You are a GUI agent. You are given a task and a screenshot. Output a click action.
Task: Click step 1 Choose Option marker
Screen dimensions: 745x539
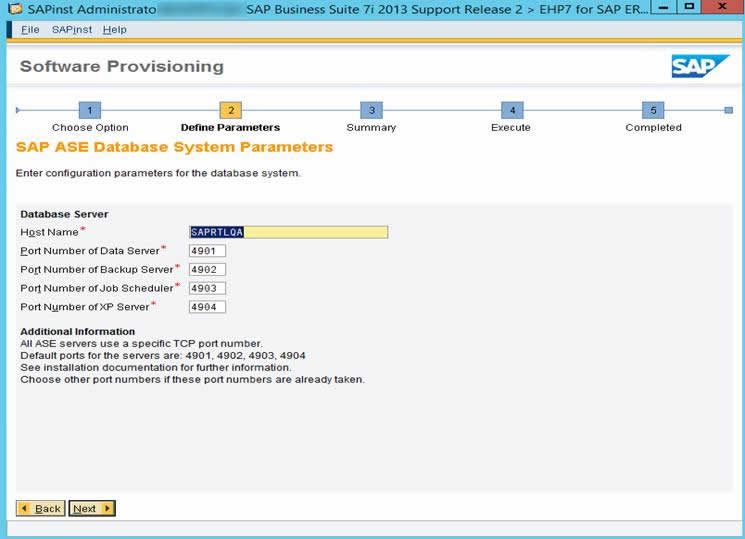tap(90, 110)
